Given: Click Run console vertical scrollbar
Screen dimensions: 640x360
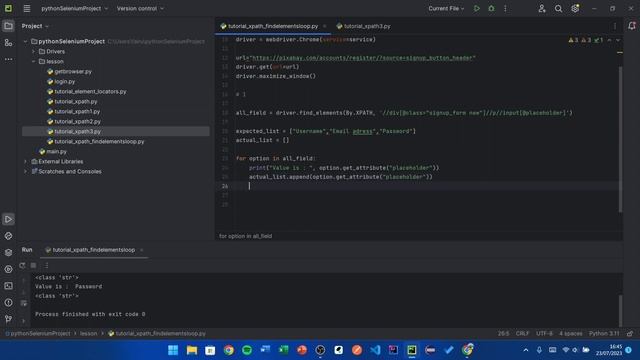Looking at the screenshot, I should [x=620, y=310].
